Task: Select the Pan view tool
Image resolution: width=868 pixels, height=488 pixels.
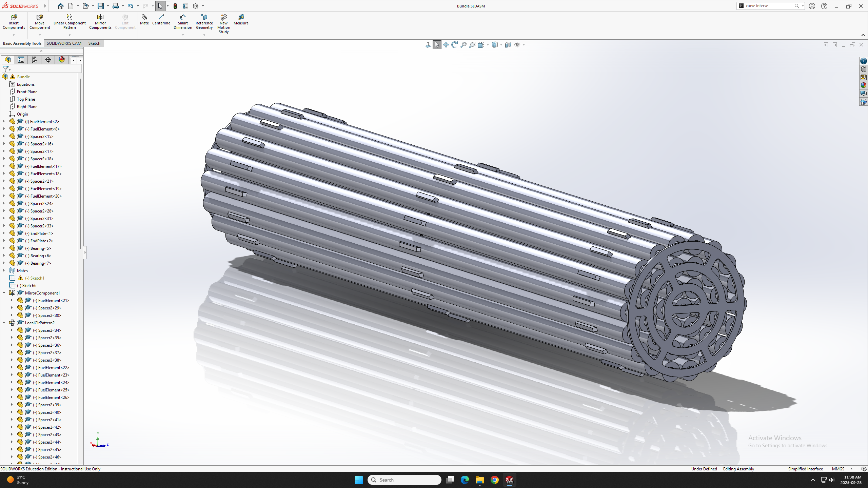Action: [x=446, y=45]
